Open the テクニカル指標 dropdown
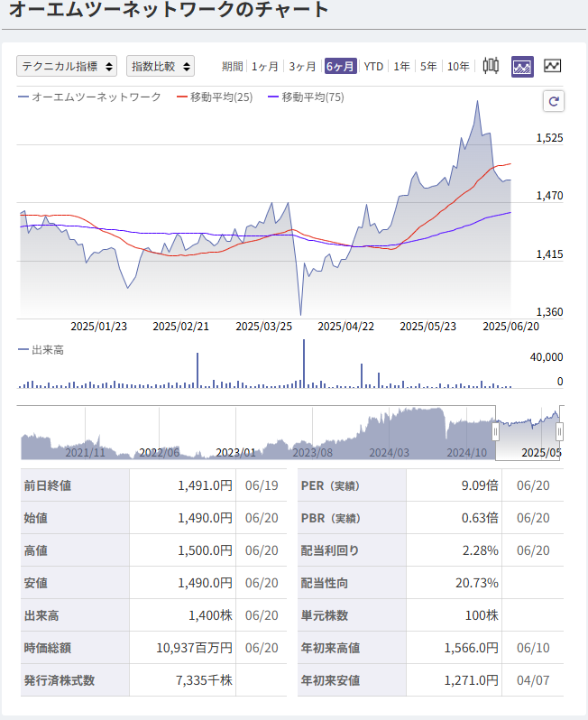This screenshot has height=720, width=588. pos(67,66)
